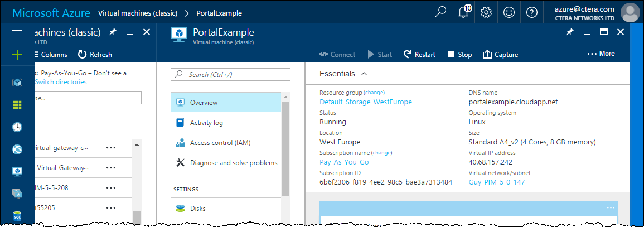
Task: Click the azure@ctera.com account name
Action: pos(584,9)
